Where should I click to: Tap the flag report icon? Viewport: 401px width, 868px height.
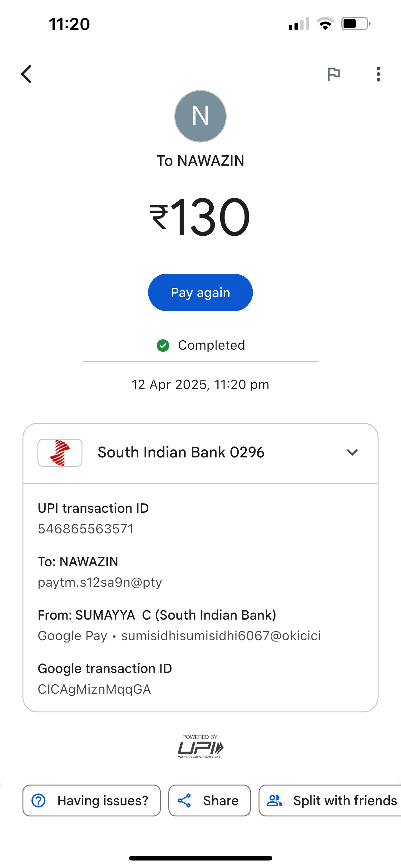tap(334, 74)
